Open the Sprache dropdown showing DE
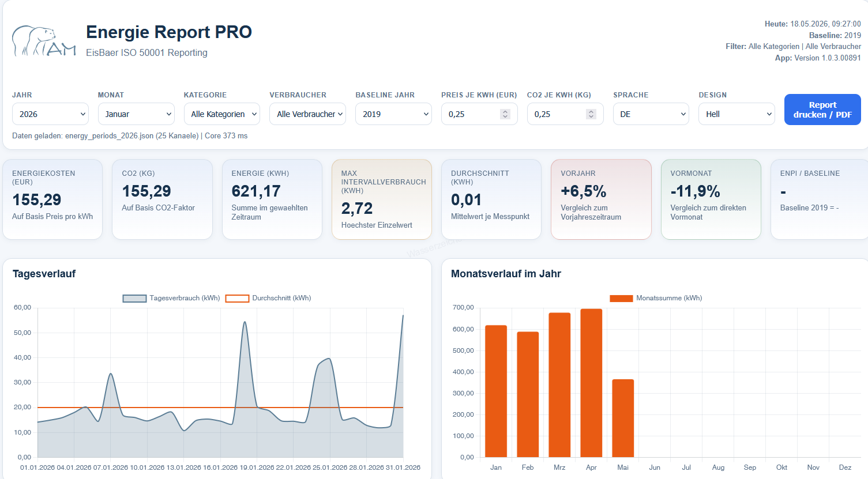Image resolution: width=868 pixels, height=479 pixels. click(x=651, y=114)
